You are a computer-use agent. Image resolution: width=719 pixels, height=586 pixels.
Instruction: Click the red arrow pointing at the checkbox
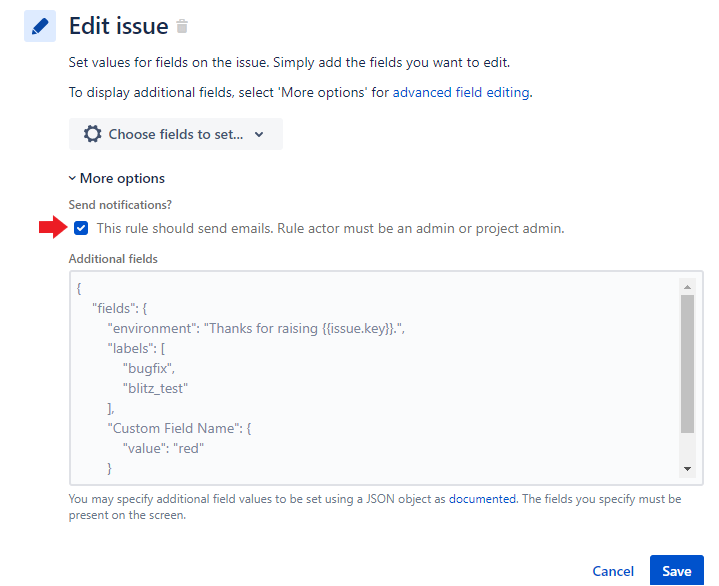(53, 227)
